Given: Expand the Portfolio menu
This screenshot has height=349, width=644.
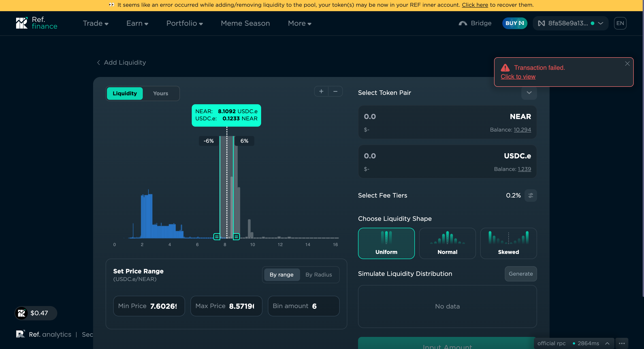Looking at the screenshot, I should point(185,23).
